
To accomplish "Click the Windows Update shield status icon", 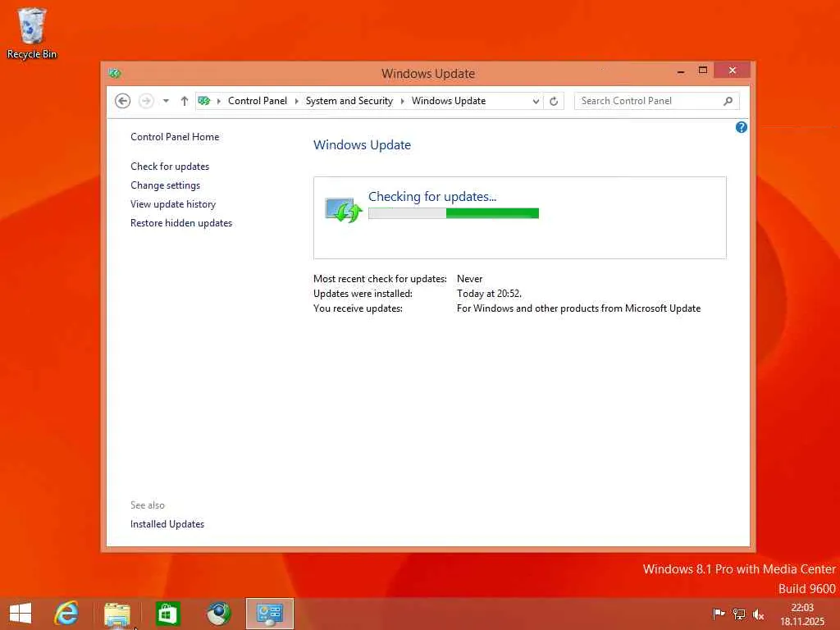I will tap(344, 210).
